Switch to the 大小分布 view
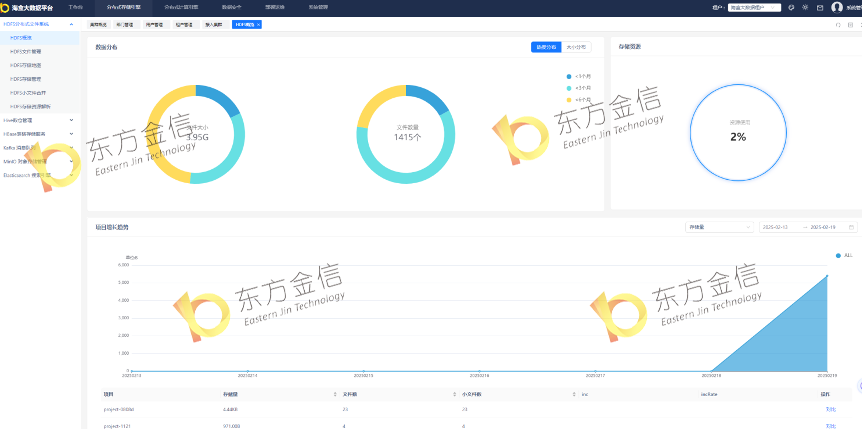Viewport: 862px width, 429px height. (x=576, y=47)
